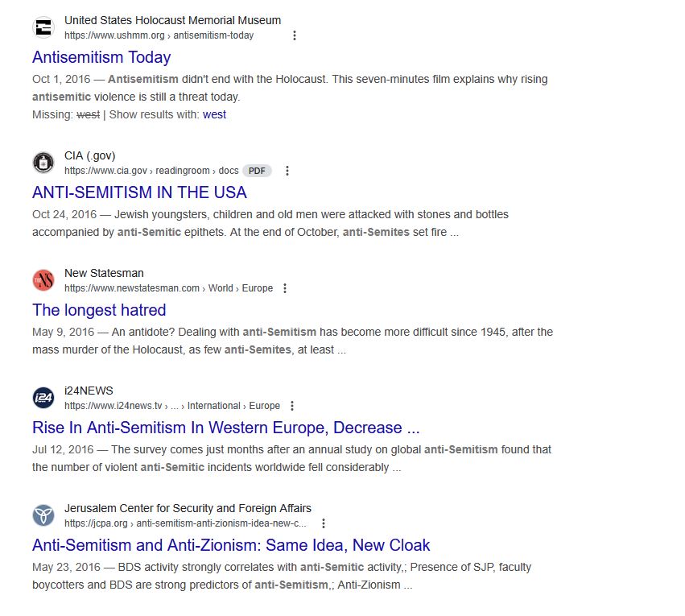Click the Jul 12, 2016 snippet text
Screen dimensions: 685x616
[x=291, y=458]
